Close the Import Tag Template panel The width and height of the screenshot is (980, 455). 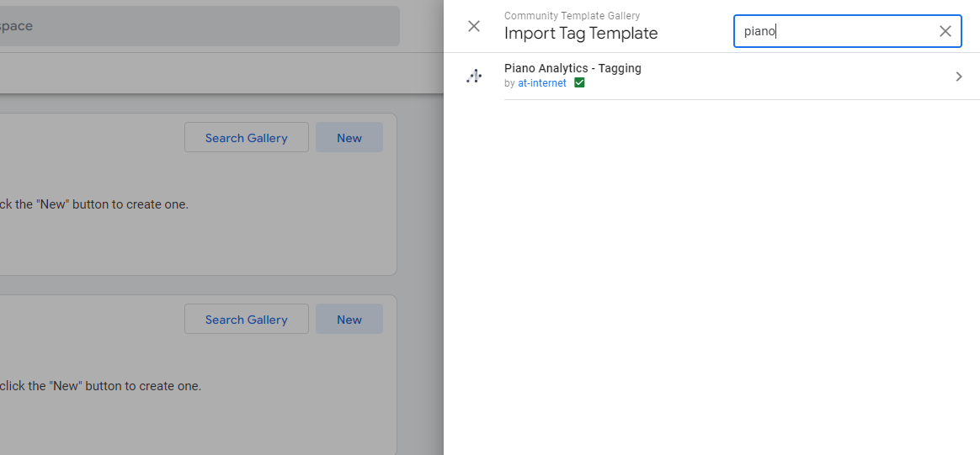(474, 26)
